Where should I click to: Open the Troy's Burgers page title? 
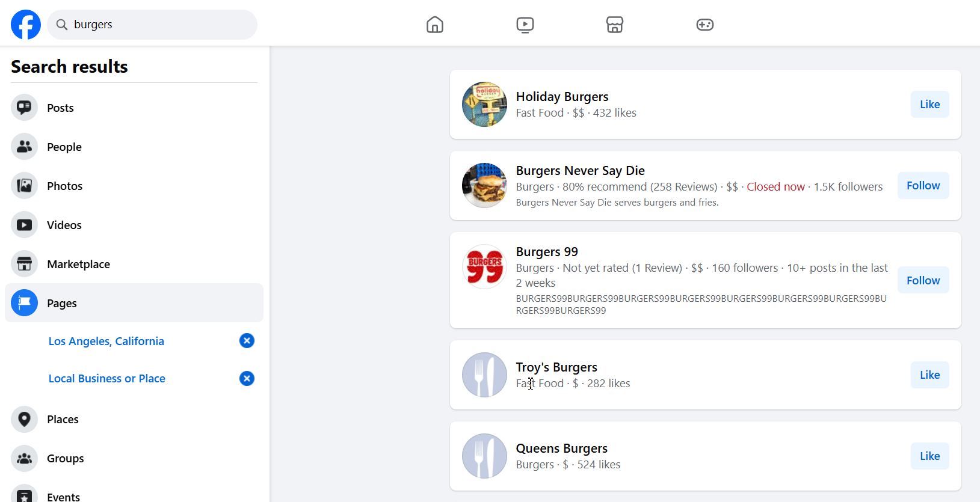[556, 367]
